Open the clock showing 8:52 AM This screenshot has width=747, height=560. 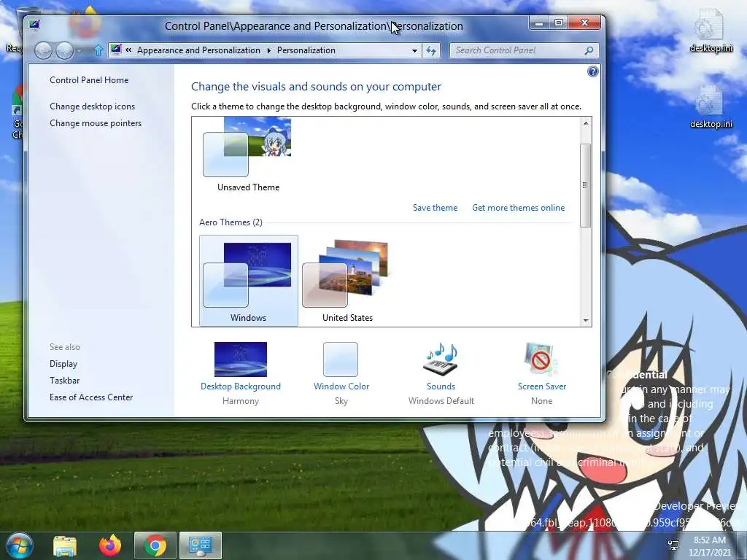click(x=709, y=545)
